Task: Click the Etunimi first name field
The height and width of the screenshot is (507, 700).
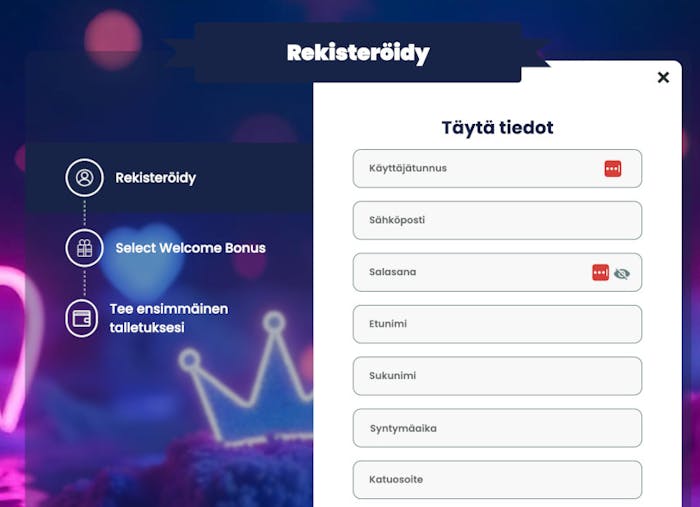Action: tap(497, 324)
